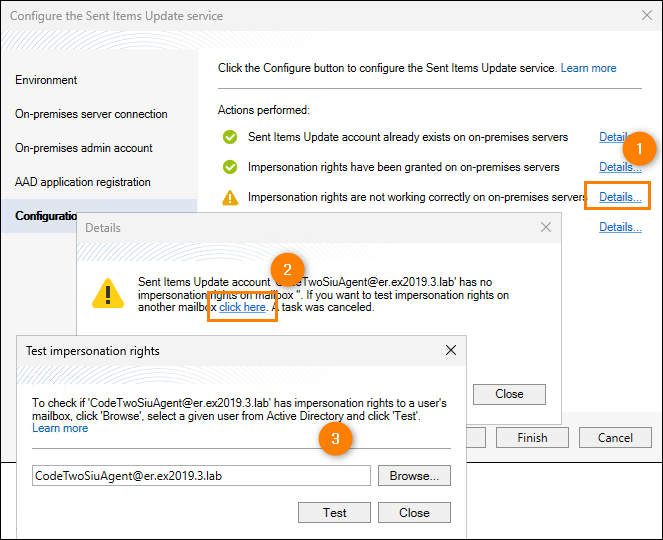The width and height of the screenshot is (663, 540).
Task: Close the Details dialog with X
Action: pyautogui.click(x=545, y=228)
